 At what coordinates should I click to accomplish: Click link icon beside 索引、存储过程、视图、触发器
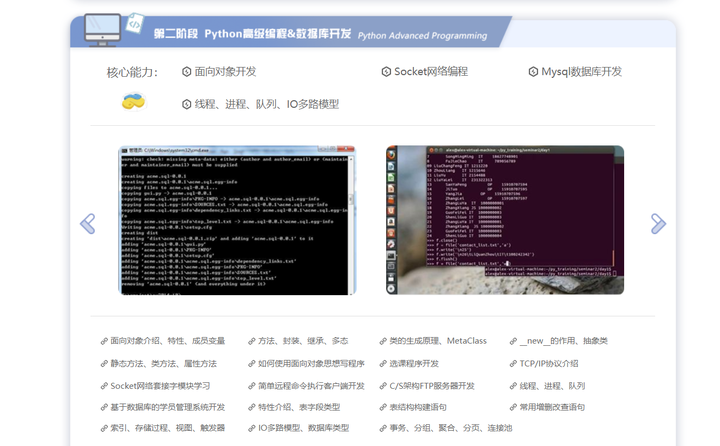click(x=104, y=429)
